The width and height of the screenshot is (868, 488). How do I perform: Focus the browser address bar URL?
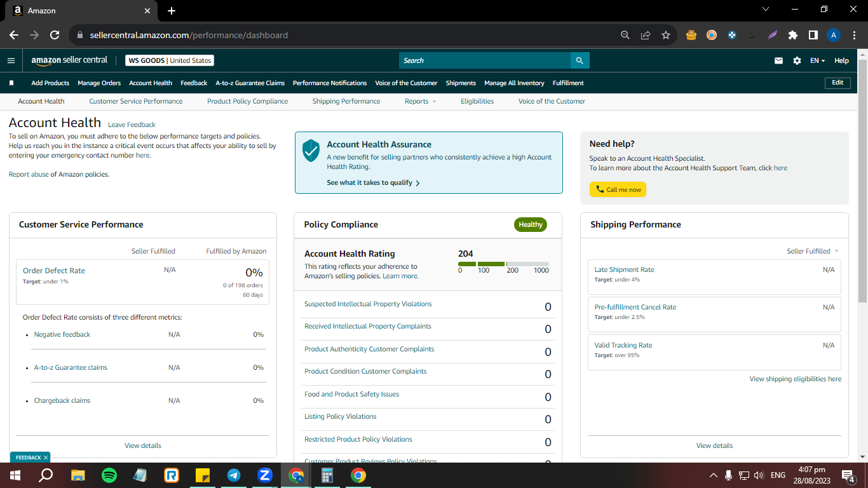click(x=189, y=36)
